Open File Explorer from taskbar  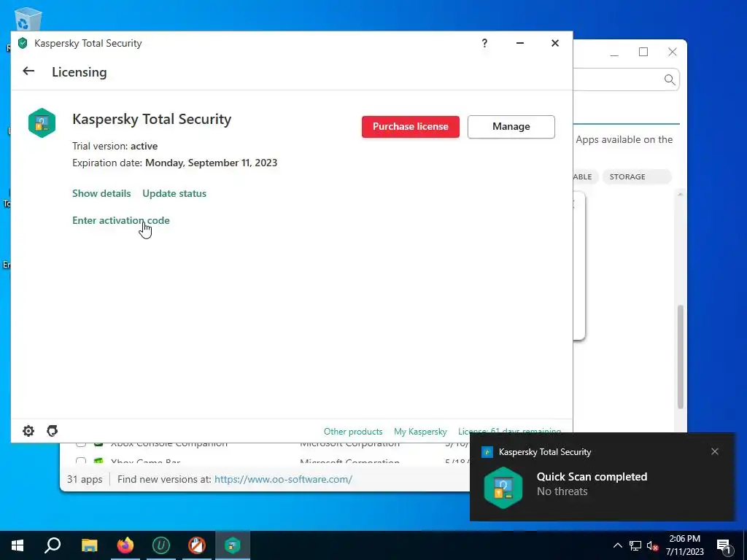point(89,545)
